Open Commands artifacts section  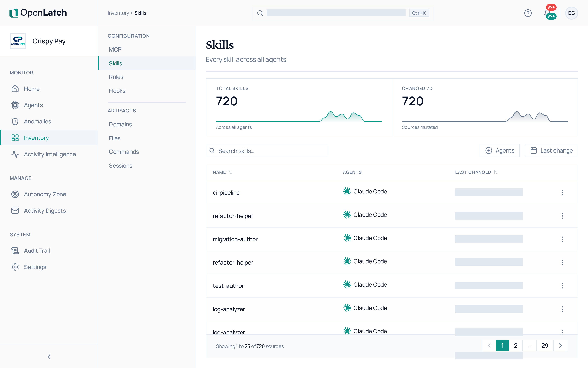(147, 152)
